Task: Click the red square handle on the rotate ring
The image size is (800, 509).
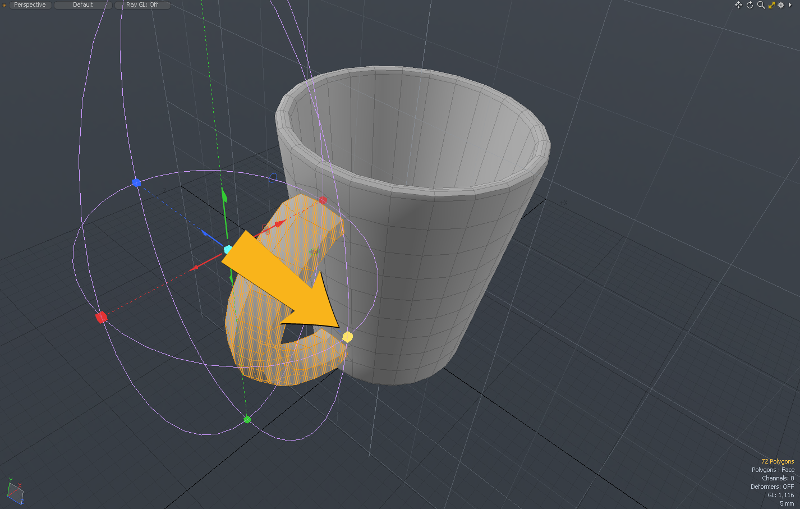Action: [x=101, y=317]
